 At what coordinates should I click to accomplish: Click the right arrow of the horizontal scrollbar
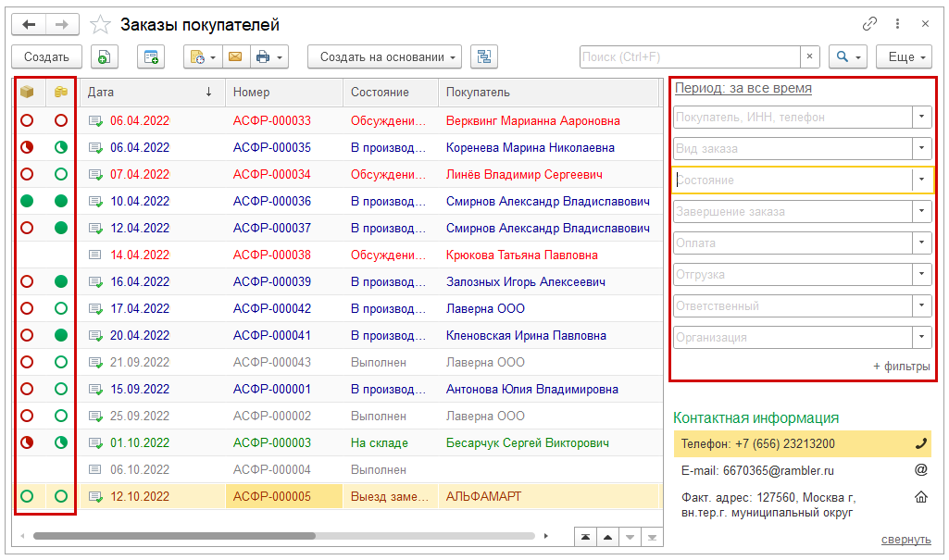tap(545, 536)
